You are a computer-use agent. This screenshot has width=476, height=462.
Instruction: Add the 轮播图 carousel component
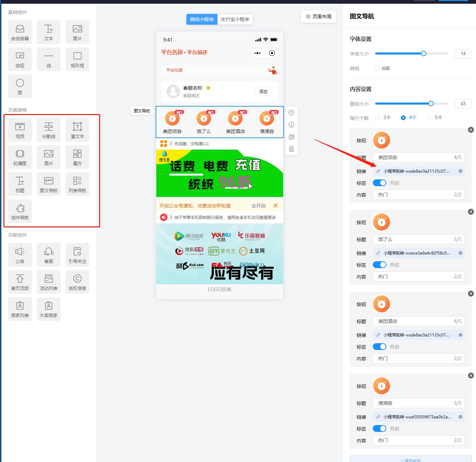pyautogui.click(x=20, y=157)
